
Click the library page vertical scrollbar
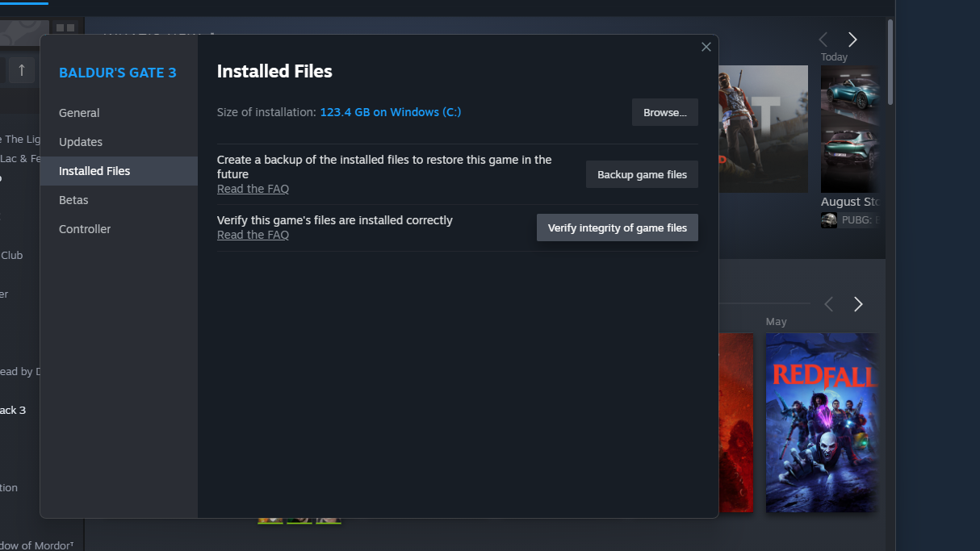tap(890, 62)
